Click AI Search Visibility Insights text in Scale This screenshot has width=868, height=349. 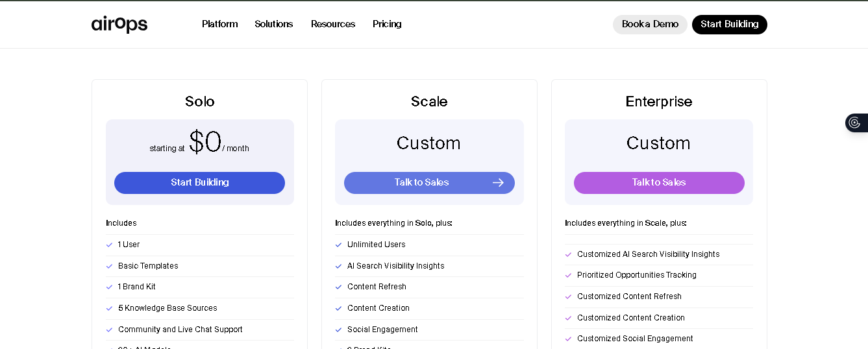[396, 266]
